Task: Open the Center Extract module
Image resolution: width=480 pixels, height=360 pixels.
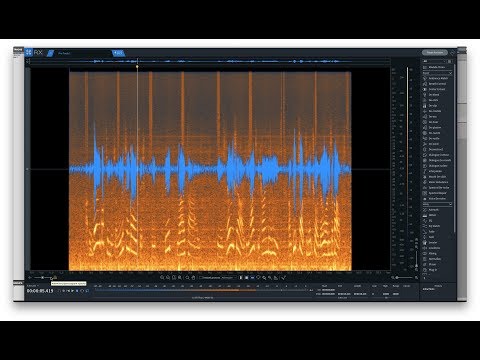Action: (437, 89)
